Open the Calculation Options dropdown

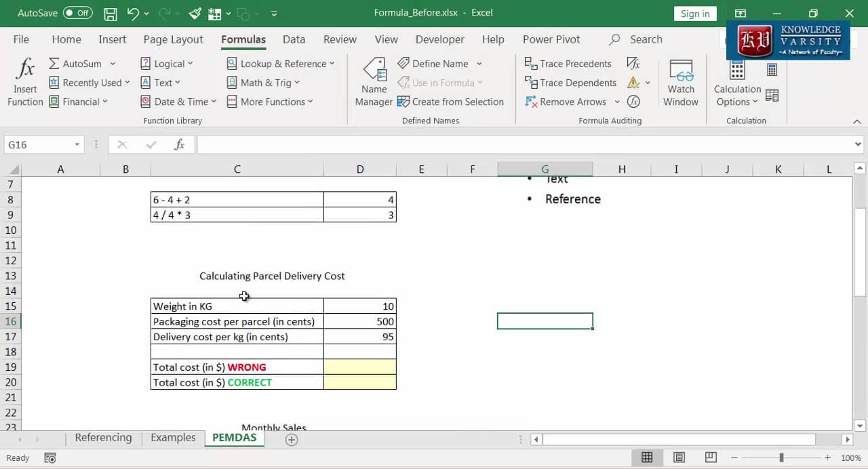pyautogui.click(x=737, y=96)
